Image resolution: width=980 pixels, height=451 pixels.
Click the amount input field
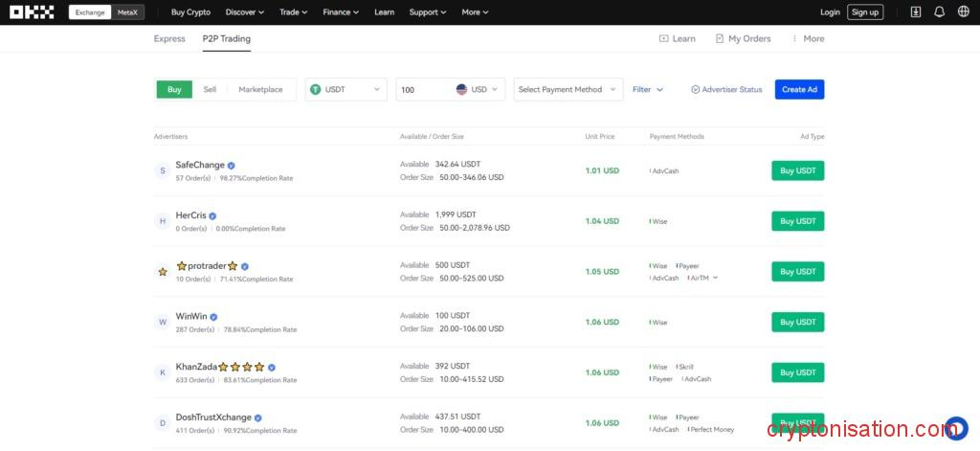[x=423, y=89]
